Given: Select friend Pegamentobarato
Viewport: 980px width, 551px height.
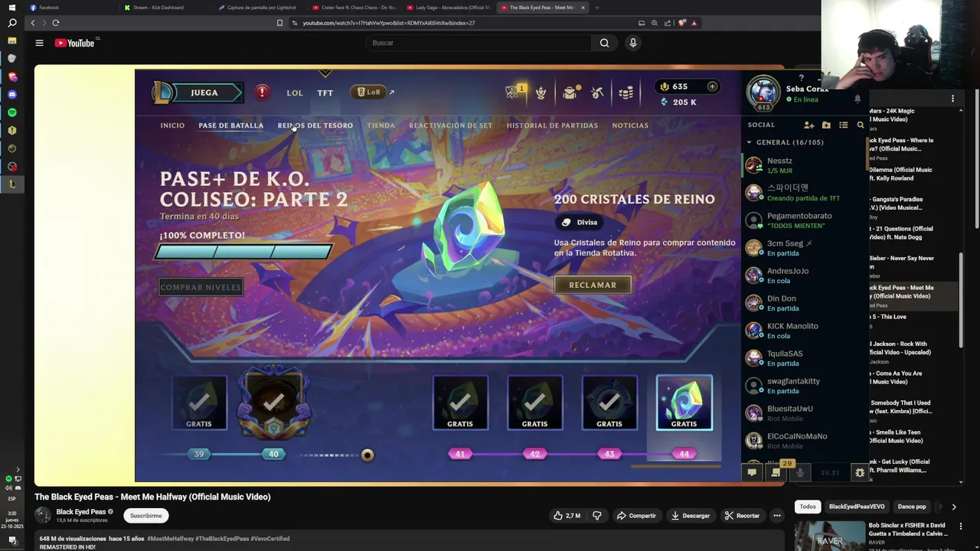Looking at the screenshot, I should 805,220.
